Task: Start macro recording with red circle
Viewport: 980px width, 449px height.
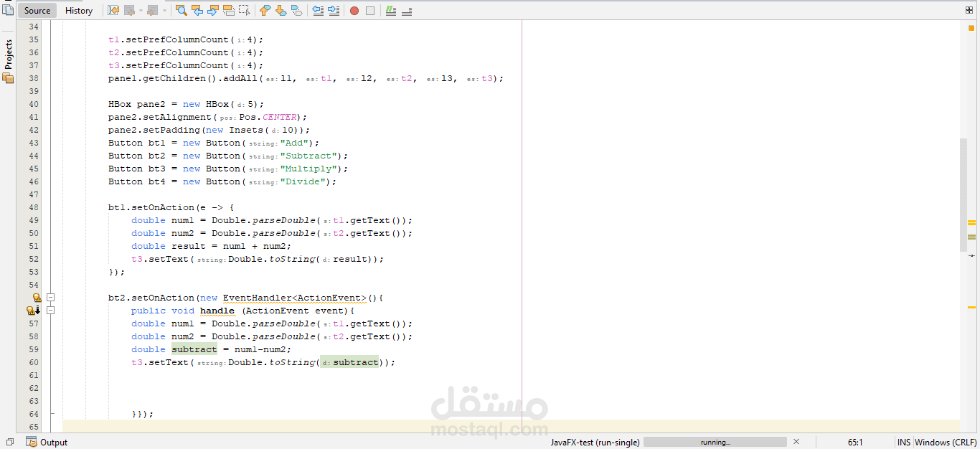Action: point(354,11)
